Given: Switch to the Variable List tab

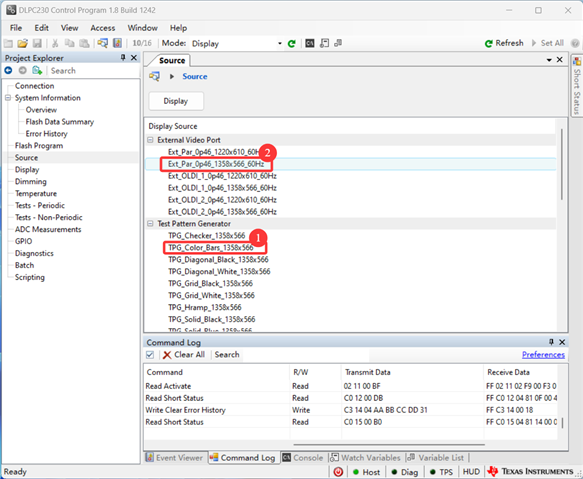Looking at the screenshot, I should tap(435, 458).
